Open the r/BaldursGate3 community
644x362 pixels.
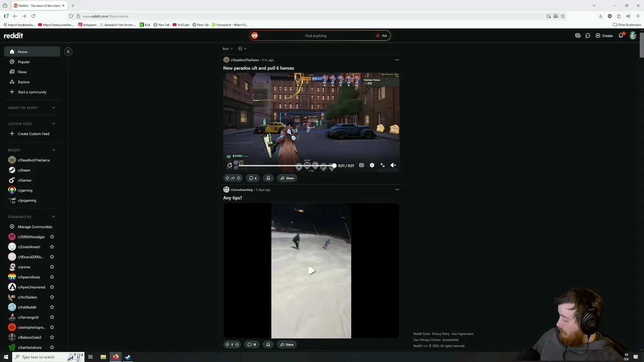[32, 337]
